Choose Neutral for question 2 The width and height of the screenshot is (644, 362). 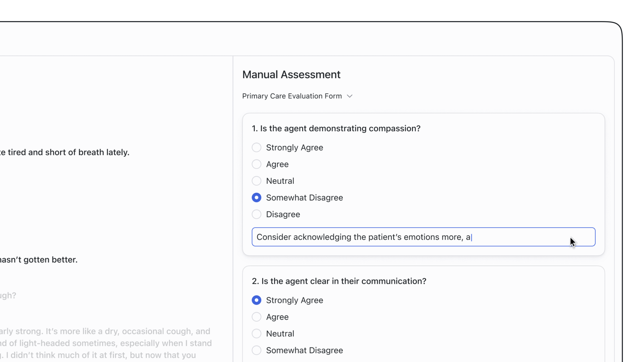coord(256,333)
